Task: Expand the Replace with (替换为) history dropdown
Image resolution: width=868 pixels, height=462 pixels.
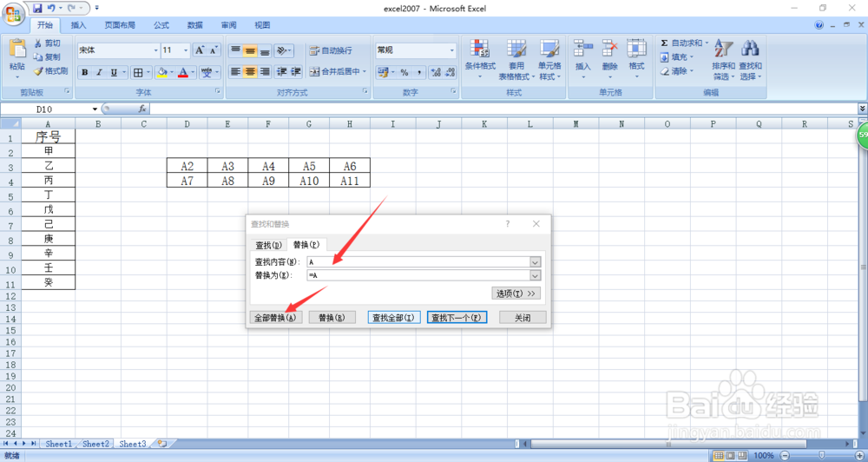Action: (535, 275)
